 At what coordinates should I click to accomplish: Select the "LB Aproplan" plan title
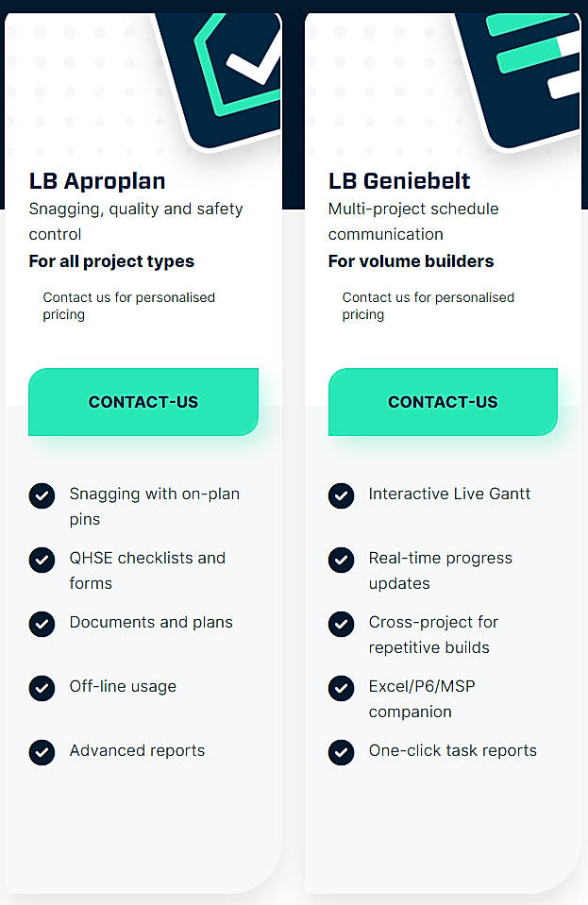click(97, 181)
